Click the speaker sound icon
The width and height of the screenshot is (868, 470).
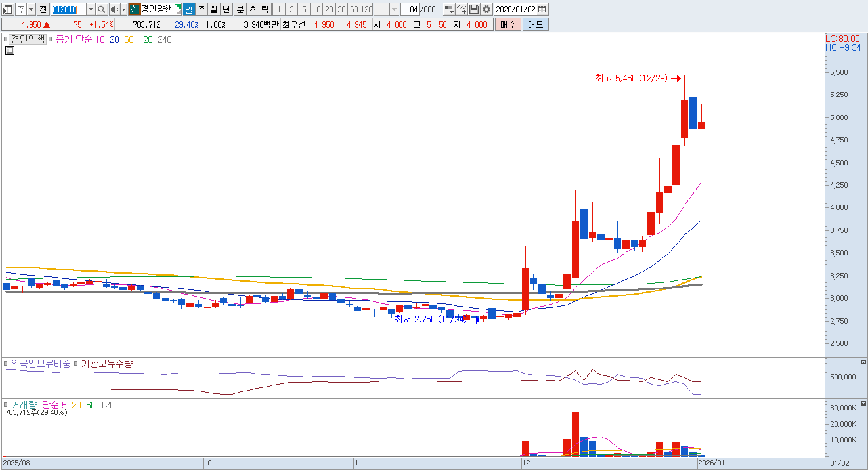(x=114, y=9)
